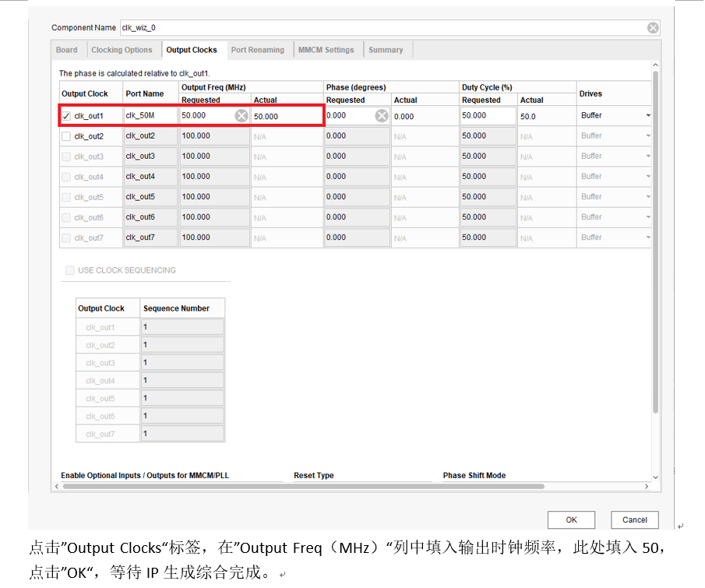705x588 pixels.
Task: Open the Drives dropdown for clk_out4
Action: pyautogui.click(x=648, y=176)
